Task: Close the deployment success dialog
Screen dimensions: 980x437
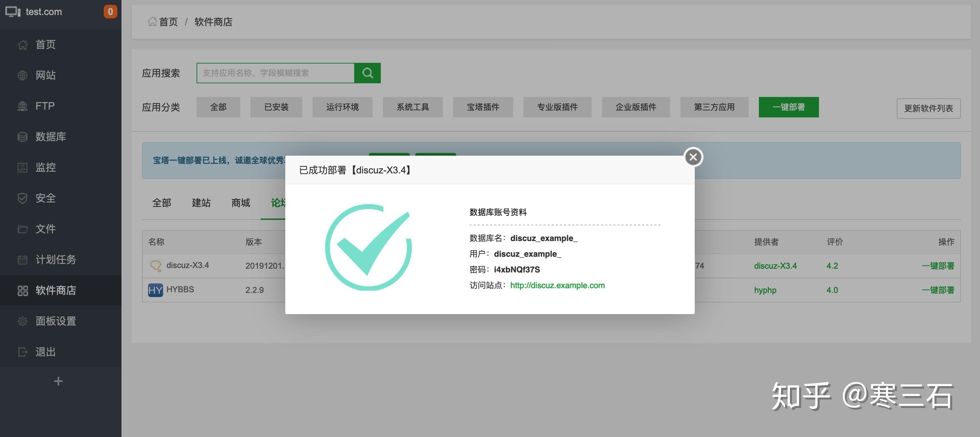Action: [x=692, y=156]
